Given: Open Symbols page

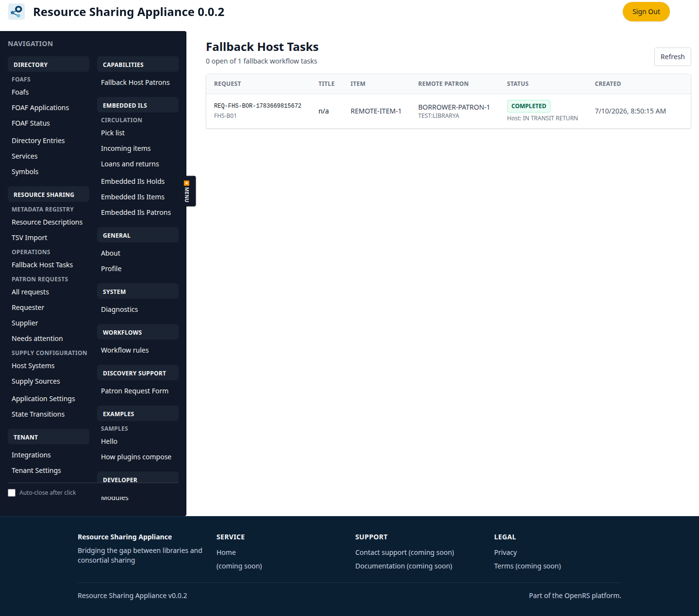Looking at the screenshot, I should coord(25,172).
